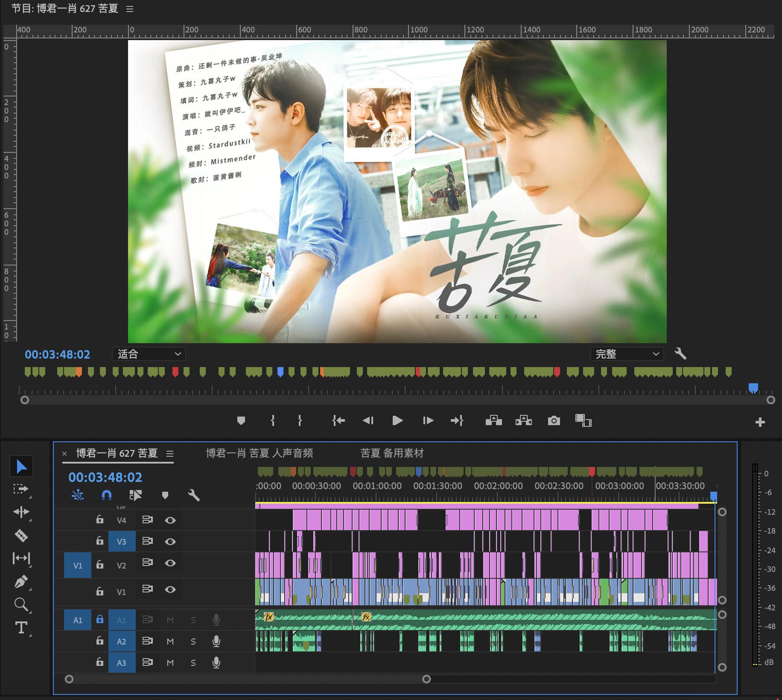Toggle the lock on track V3
Image resolution: width=782 pixels, height=700 pixels.
(x=99, y=541)
